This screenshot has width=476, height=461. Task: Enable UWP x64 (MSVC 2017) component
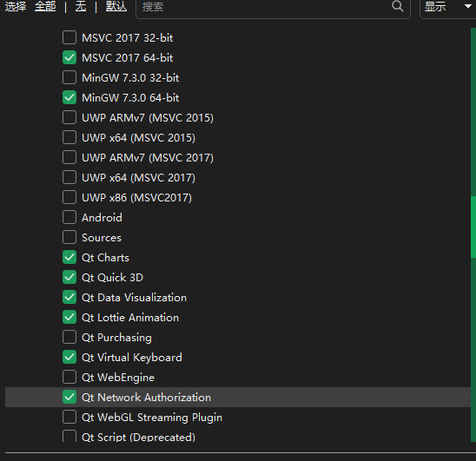[x=69, y=177]
